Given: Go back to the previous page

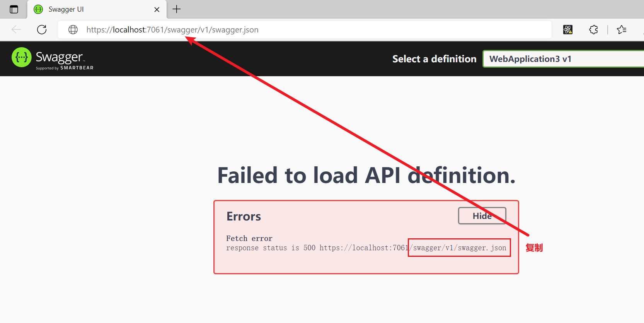Looking at the screenshot, I should coord(16,30).
